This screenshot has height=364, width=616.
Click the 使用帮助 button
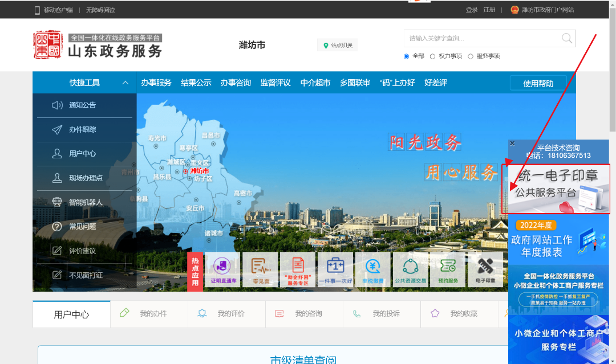point(538,83)
